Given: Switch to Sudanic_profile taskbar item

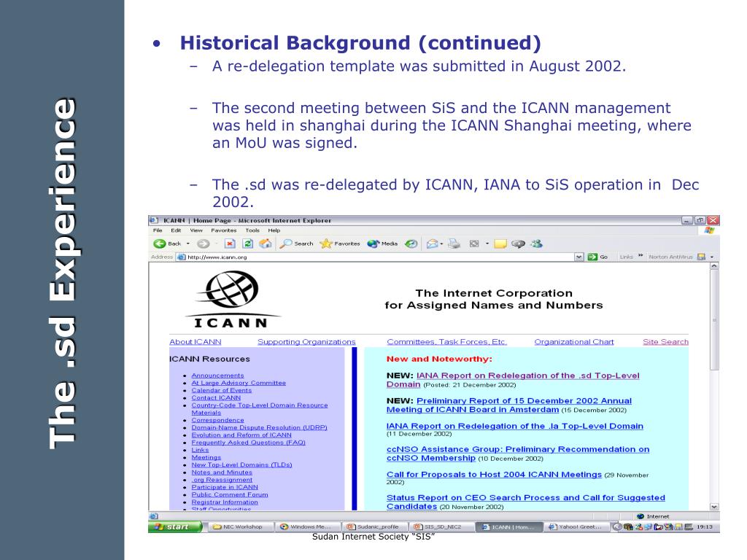Looking at the screenshot, I should 376,526.
